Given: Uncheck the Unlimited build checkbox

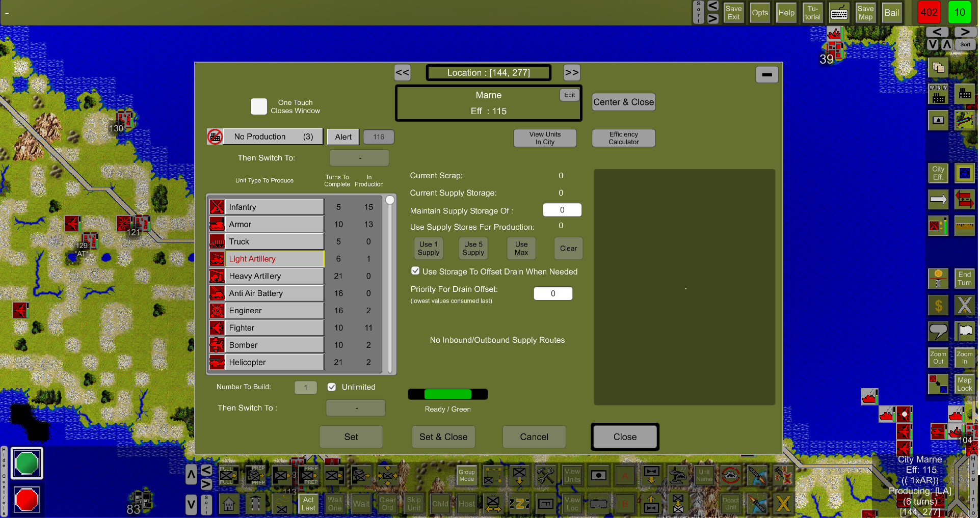Looking at the screenshot, I should tap(332, 387).
